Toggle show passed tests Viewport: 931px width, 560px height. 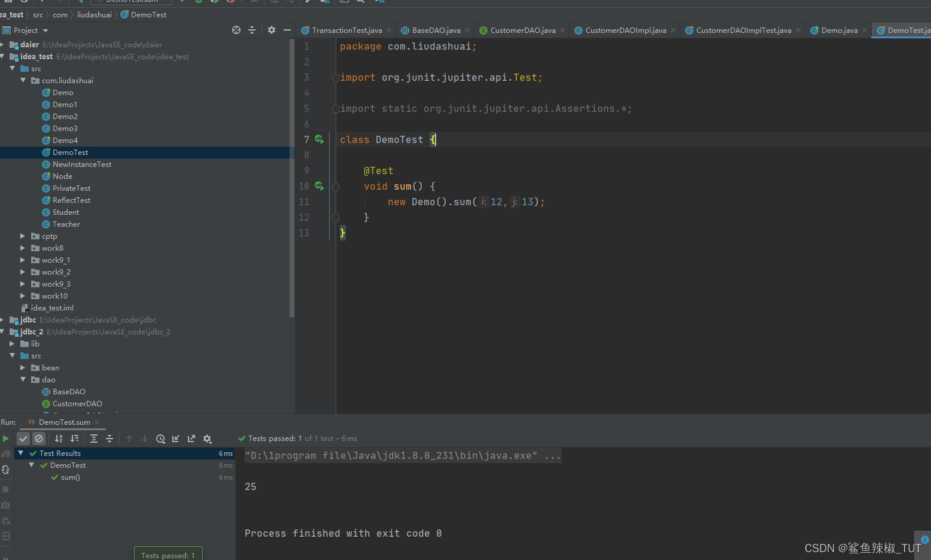pos(23,439)
